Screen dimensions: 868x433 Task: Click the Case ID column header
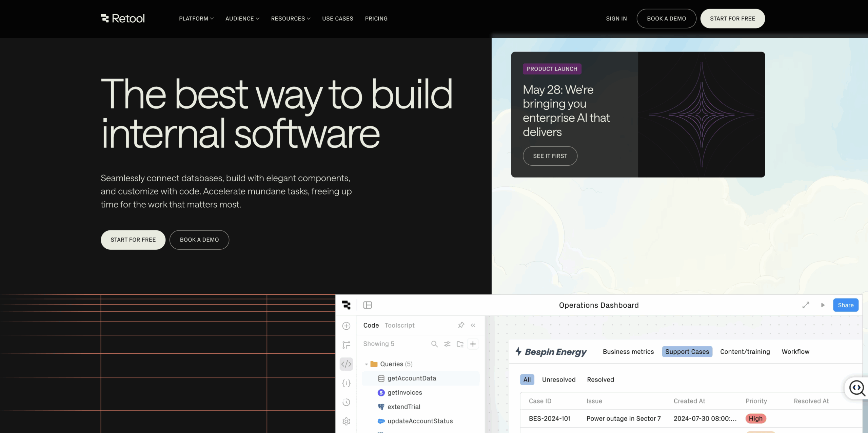pos(540,401)
